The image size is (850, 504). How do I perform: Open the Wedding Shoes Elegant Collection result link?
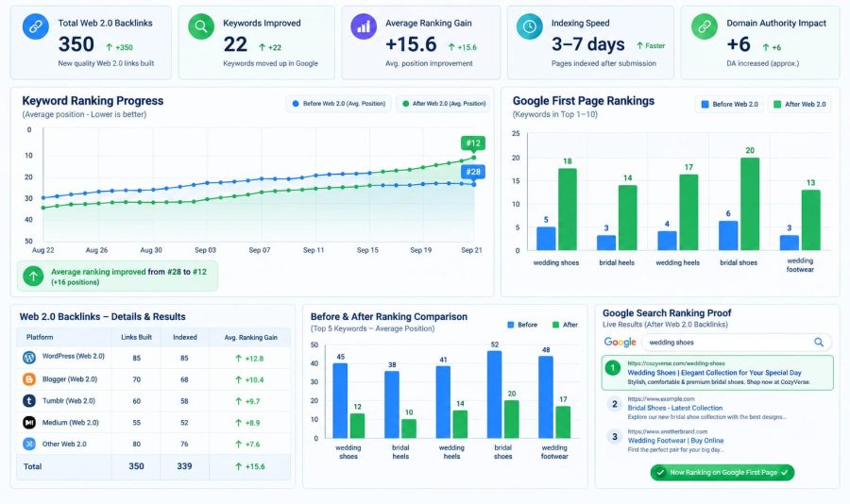pos(715,373)
